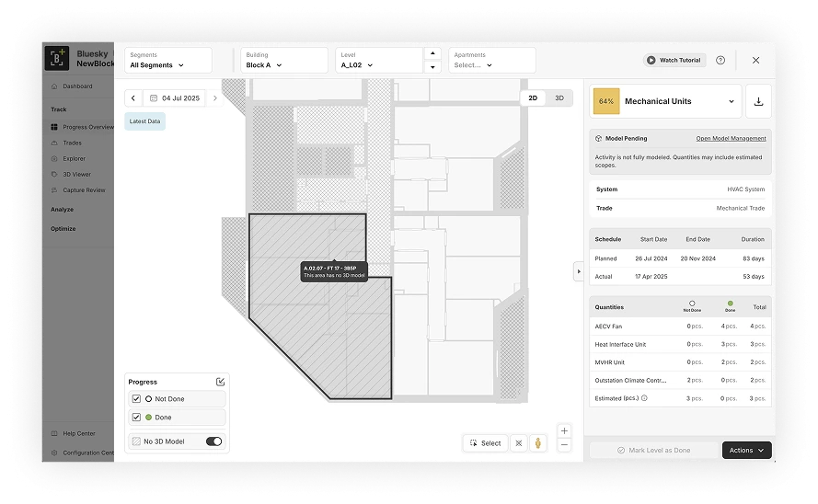Go to the next date
The height and width of the screenshot is (504, 818).
tap(215, 98)
